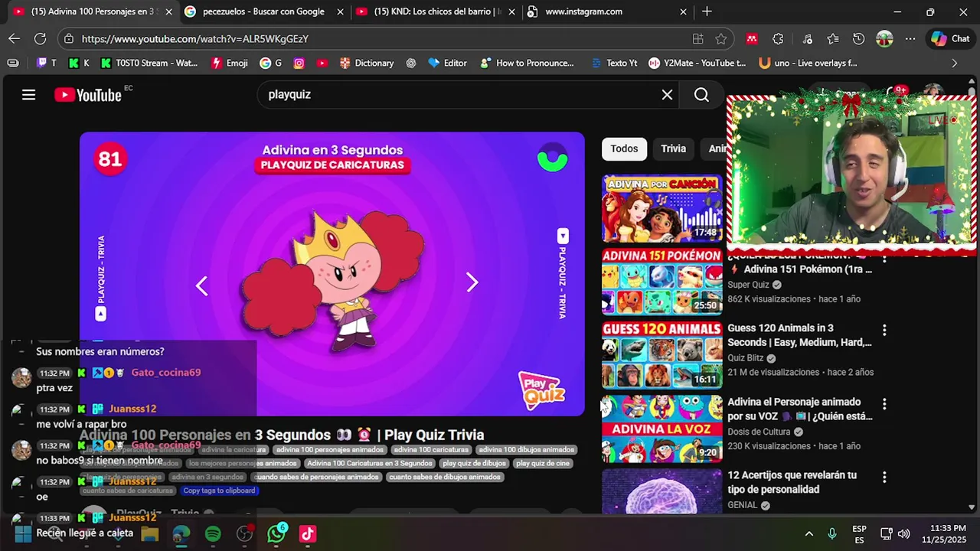Open browser settings three-dot menu
Screen dimensions: 980x551
click(910, 39)
